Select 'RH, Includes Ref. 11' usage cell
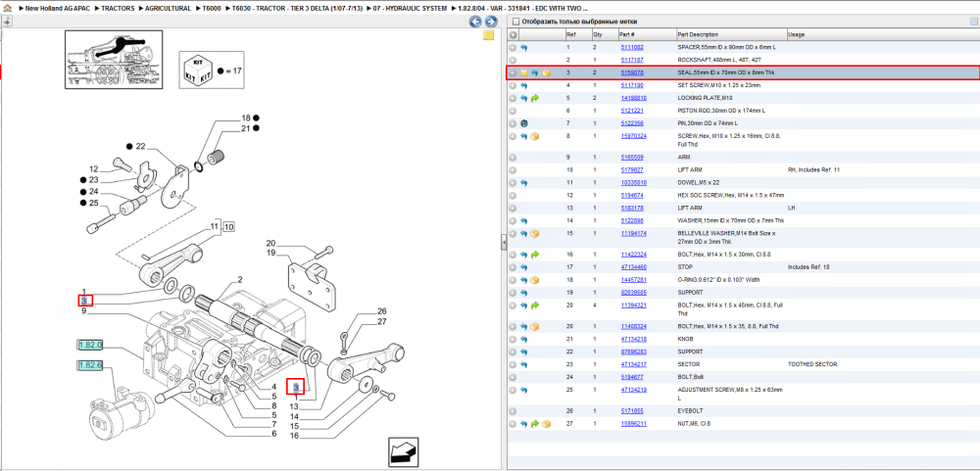 pyautogui.click(x=814, y=170)
